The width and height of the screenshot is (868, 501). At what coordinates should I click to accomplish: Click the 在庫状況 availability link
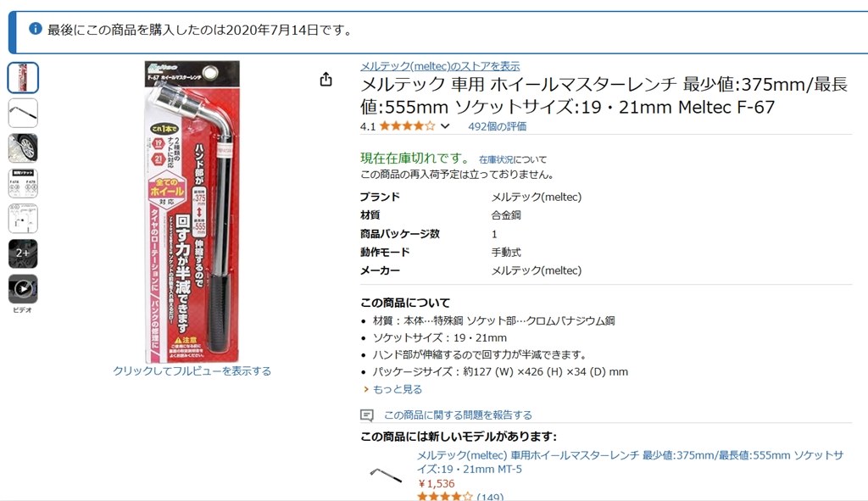[x=496, y=159]
